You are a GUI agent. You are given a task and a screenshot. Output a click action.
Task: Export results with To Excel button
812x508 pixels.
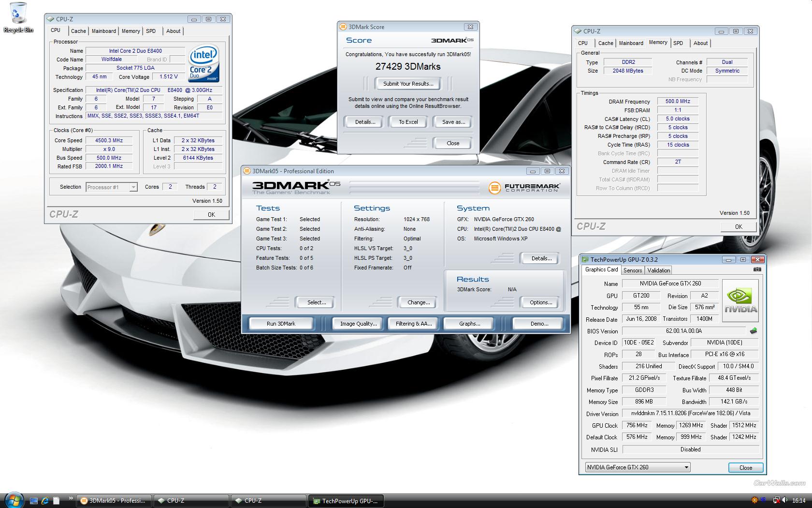[408, 122]
